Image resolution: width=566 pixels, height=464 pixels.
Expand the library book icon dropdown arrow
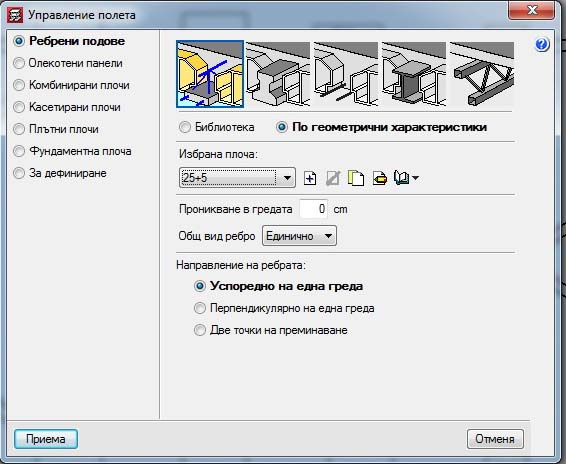pyautogui.click(x=415, y=178)
